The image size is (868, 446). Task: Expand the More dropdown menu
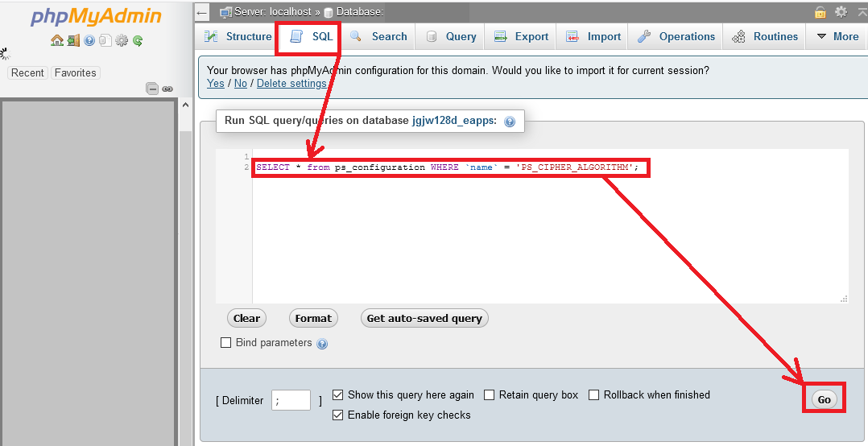(x=838, y=36)
